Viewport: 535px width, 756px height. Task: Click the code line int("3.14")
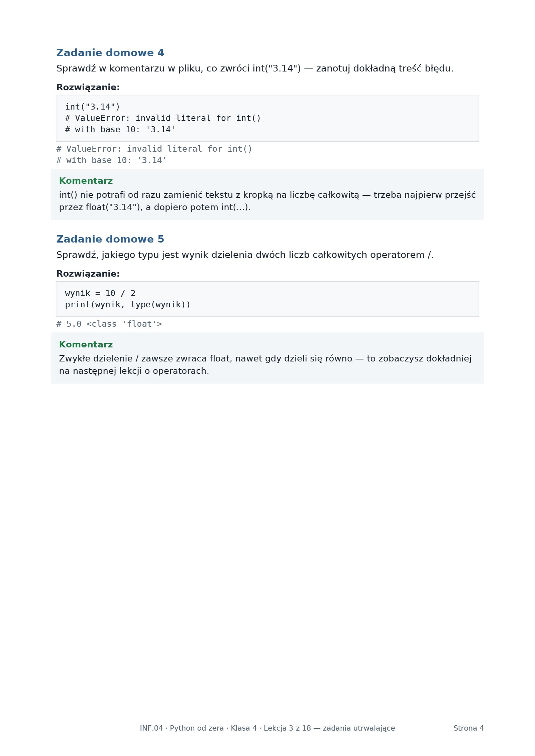pyautogui.click(x=92, y=107)
